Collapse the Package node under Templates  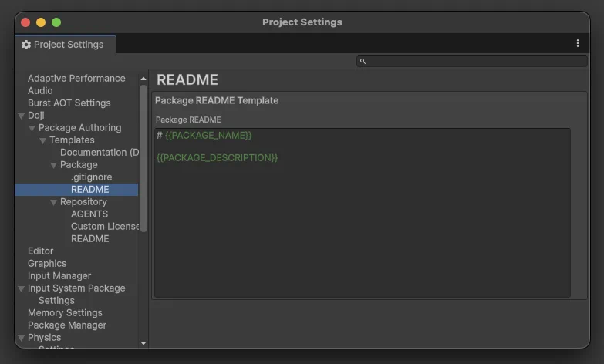53,165
